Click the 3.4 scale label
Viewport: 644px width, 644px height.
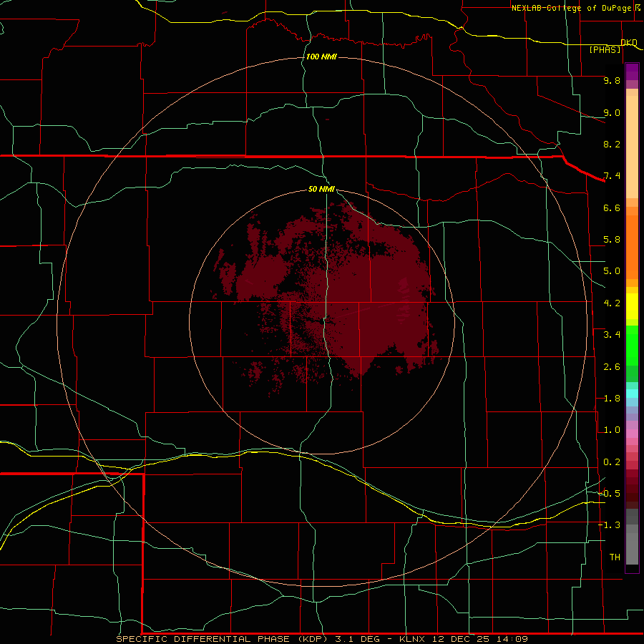612,335
